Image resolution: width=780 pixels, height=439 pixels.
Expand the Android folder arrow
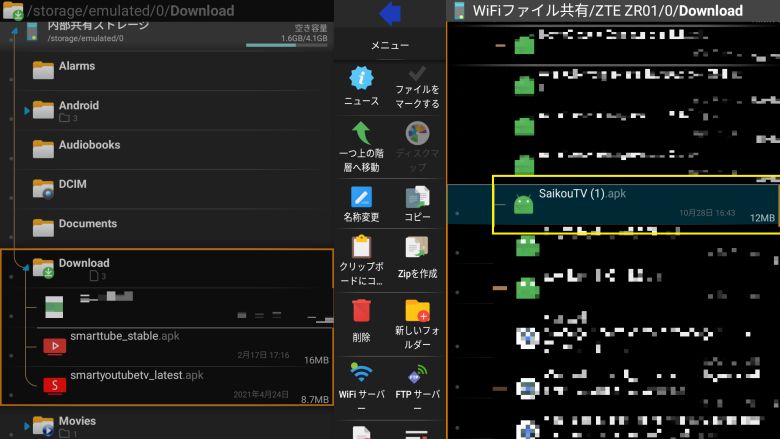click(26, 110)
